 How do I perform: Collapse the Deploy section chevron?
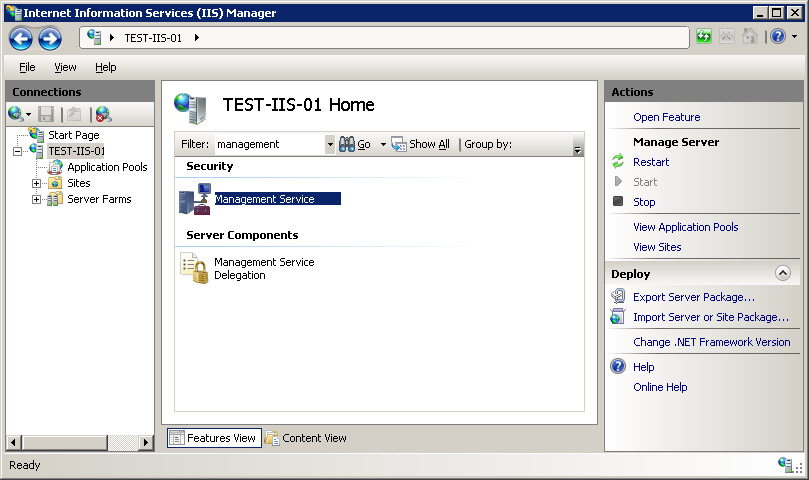click(x=783, y=273)
